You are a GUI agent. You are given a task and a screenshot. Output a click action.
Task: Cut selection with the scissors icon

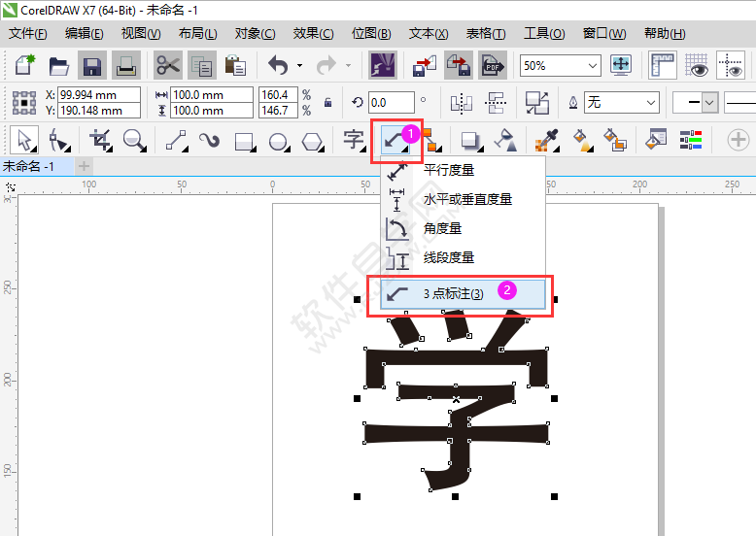168,65
